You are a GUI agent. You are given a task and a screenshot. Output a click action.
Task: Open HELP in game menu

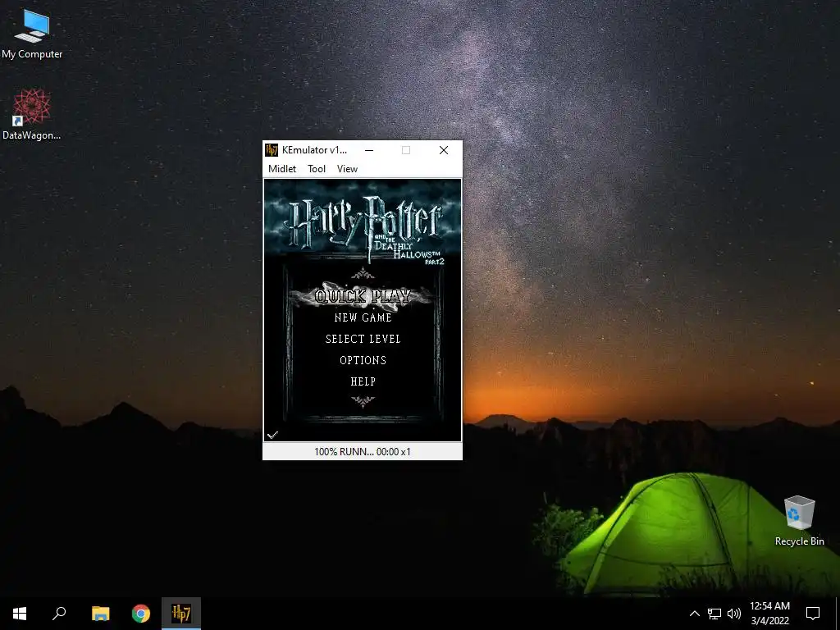[x=363, y=382]
